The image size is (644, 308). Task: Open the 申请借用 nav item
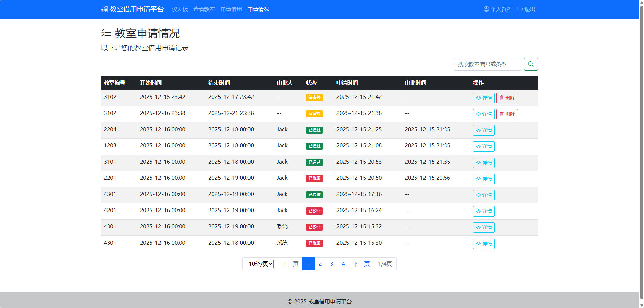coord(231,9)
